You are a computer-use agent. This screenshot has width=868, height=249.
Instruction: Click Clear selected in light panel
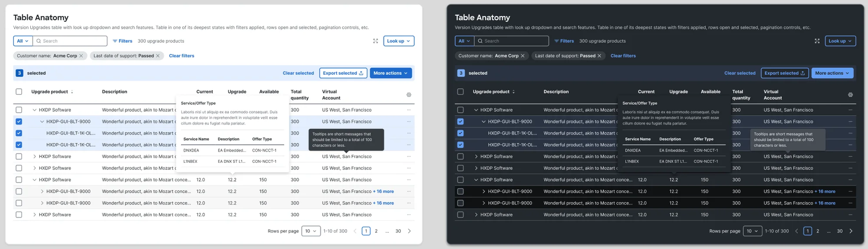[x=298, y=73]
